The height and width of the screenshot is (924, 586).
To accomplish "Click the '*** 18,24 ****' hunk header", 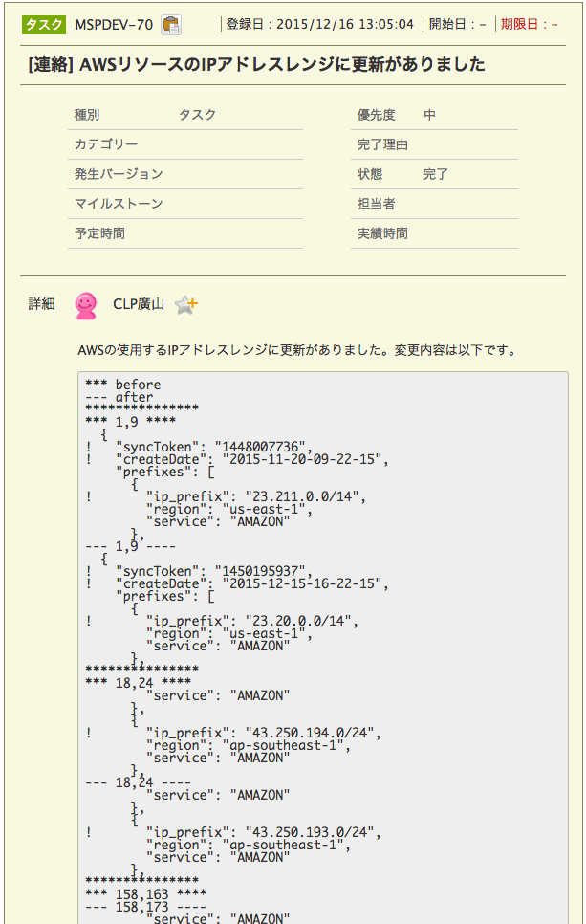I will (x=139, y=683).
